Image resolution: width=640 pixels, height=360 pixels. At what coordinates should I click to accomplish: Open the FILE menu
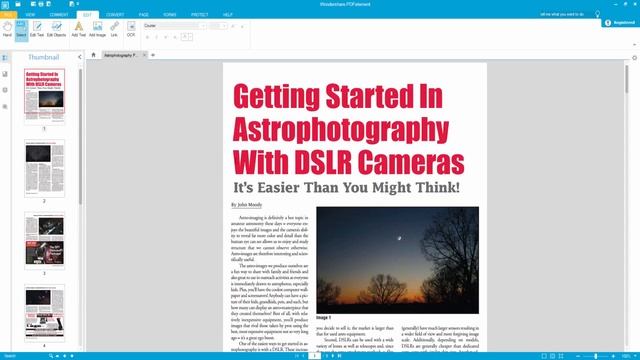point(8,15)
